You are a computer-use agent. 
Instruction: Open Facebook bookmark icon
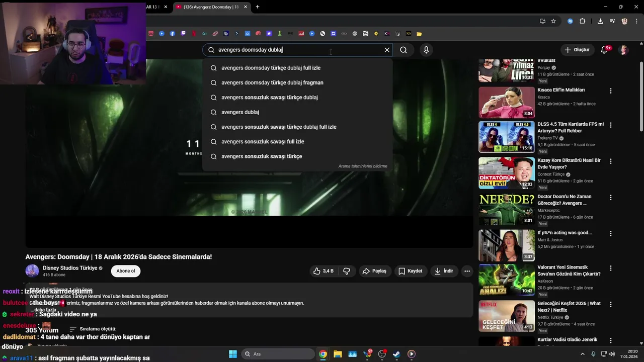click(173, 34)
